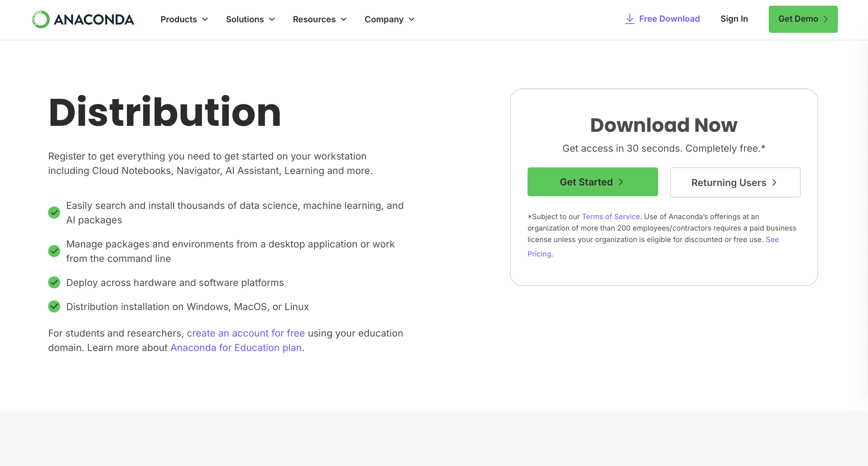Click green checkmark beside 'Easily search and install'
868x466 pixels.
[x=54, y=213]
